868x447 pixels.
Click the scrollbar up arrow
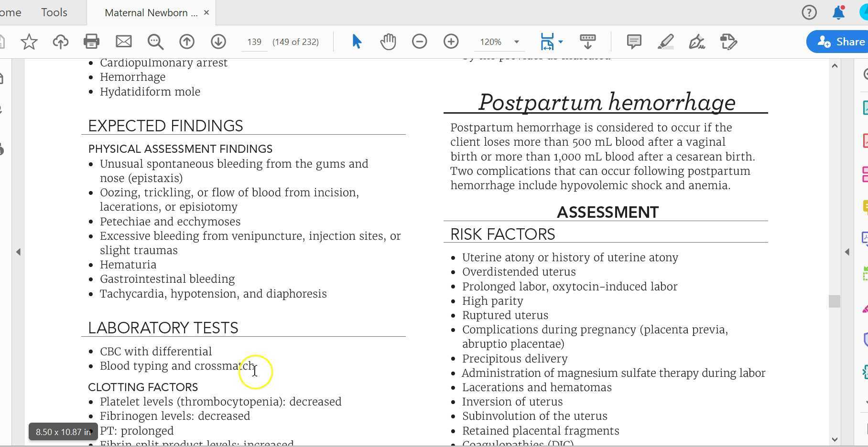pyautogui.click(x=835, y=65)
